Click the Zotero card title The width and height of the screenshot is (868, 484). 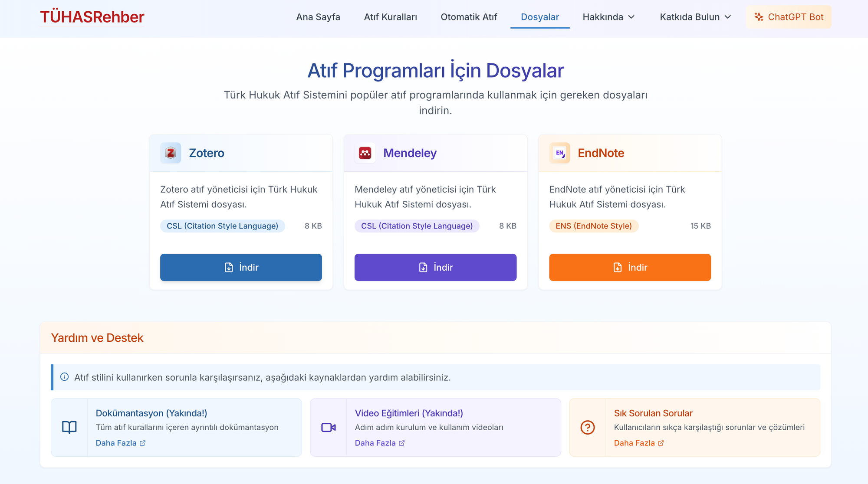click(207, 153)
